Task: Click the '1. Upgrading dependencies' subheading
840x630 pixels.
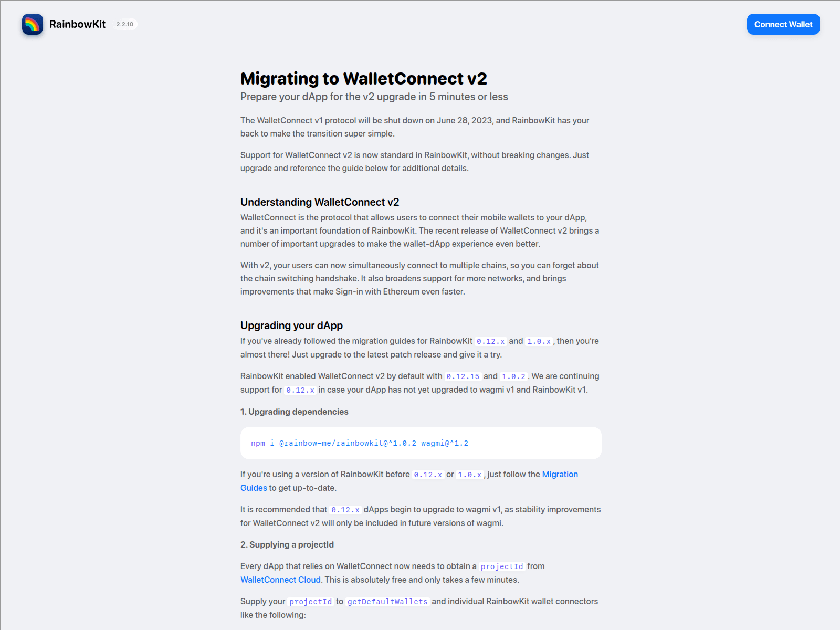Action: pyautogui.click(x=294, y=412)
